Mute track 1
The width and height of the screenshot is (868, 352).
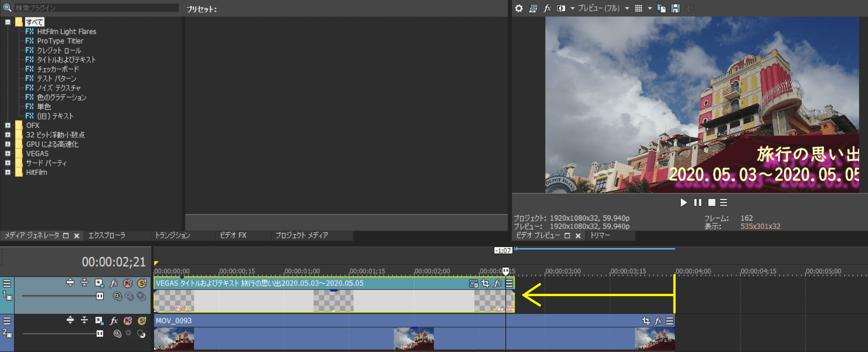click(128, 283)
